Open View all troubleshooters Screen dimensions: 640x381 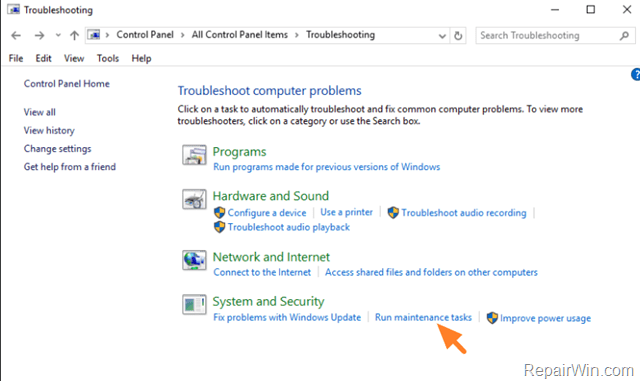pyautogui.click(x=40, y=112)
